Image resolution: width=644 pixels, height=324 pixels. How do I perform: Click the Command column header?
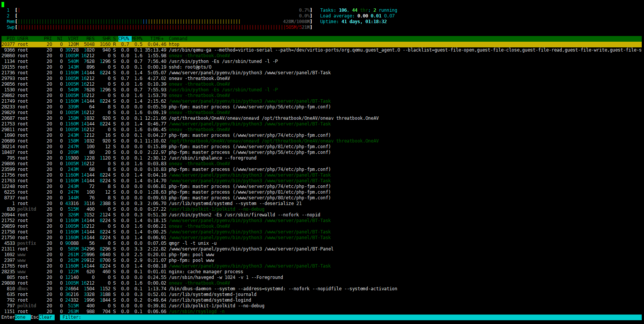(178, 39)
